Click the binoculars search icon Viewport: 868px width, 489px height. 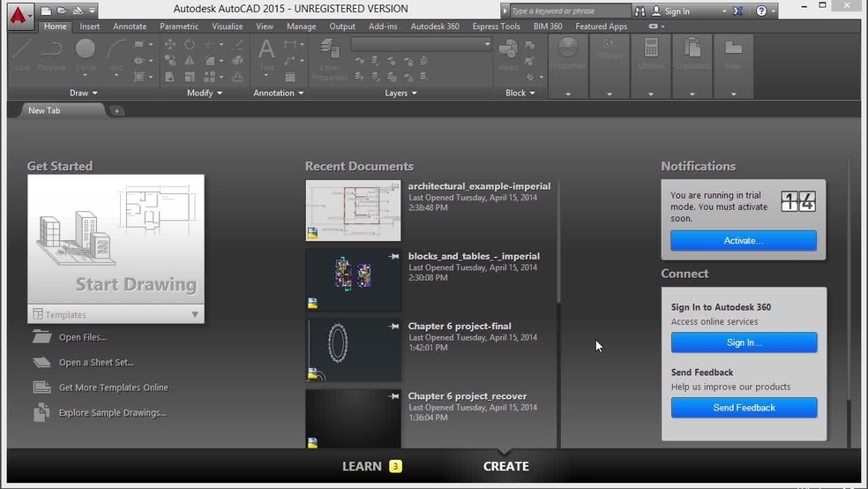(640, 11)
